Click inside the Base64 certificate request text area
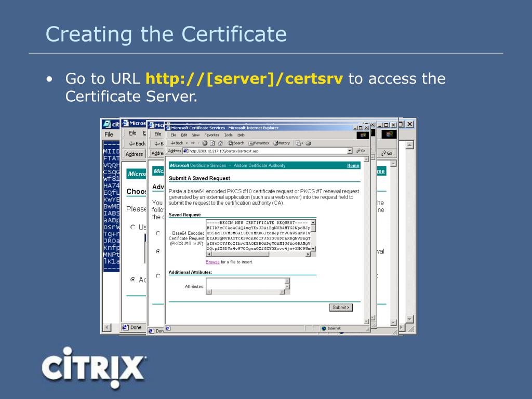The image size is (532, 399). (259, 236)
